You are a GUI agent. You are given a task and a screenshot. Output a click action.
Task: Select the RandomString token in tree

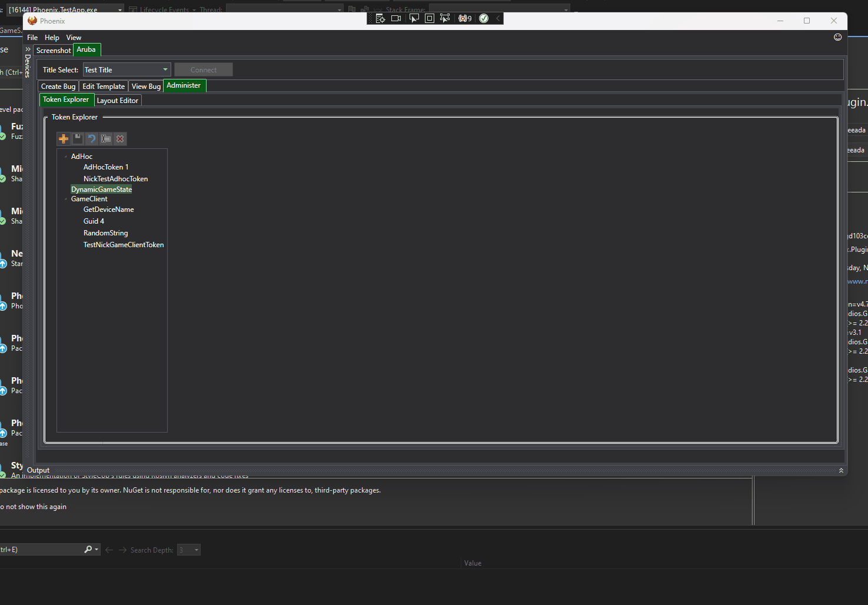pyautogui.click(x=105, y=233)
